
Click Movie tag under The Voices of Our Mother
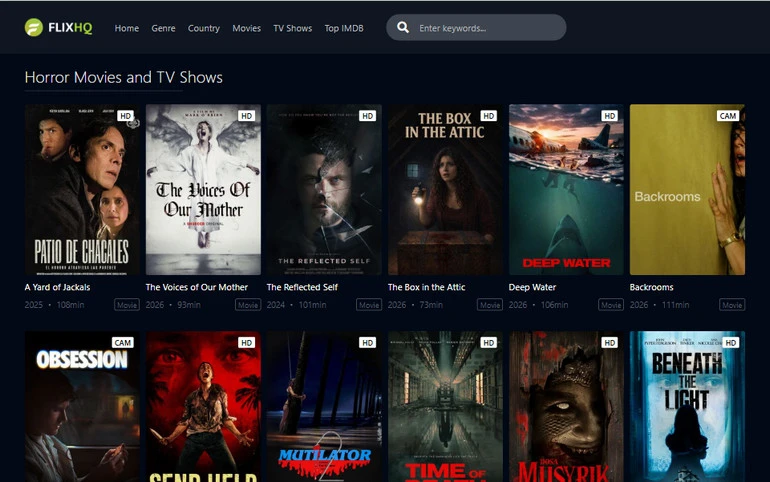248,305
